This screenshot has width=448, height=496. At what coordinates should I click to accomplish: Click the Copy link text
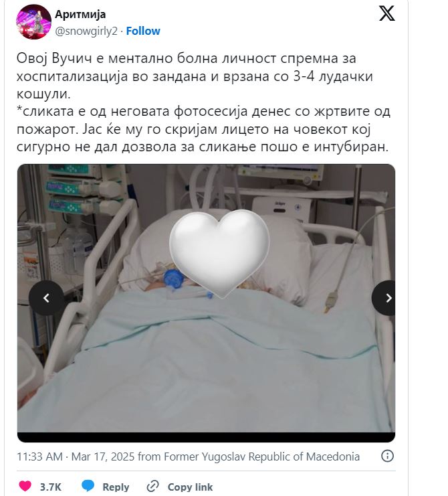point(190,487)
